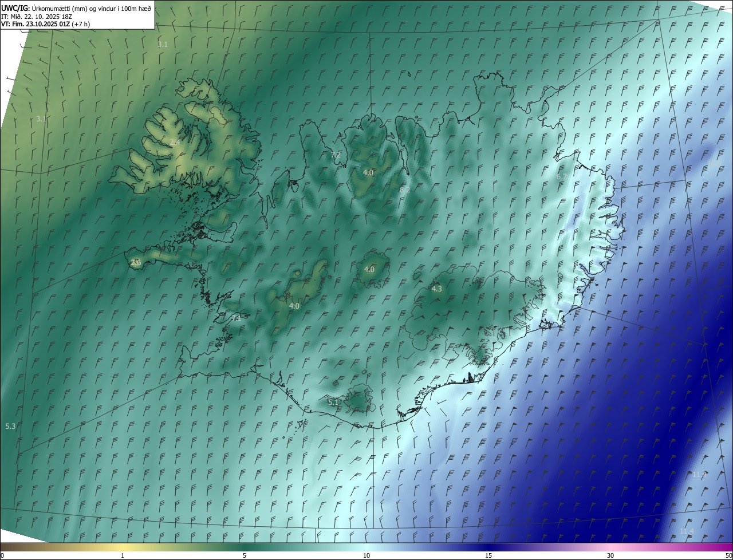Click the 1 tick on the color scale
The image size is (733, 560).
123,555
